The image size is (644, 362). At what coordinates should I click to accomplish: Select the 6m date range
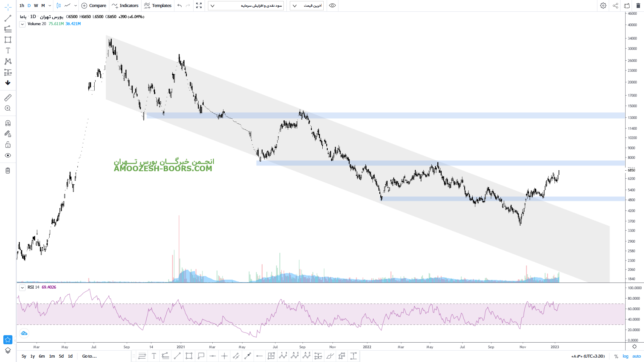coord(42,356)
